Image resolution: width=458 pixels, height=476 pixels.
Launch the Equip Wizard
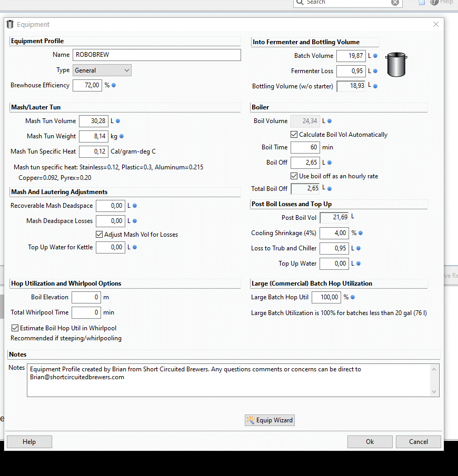(x=270, y=420)
